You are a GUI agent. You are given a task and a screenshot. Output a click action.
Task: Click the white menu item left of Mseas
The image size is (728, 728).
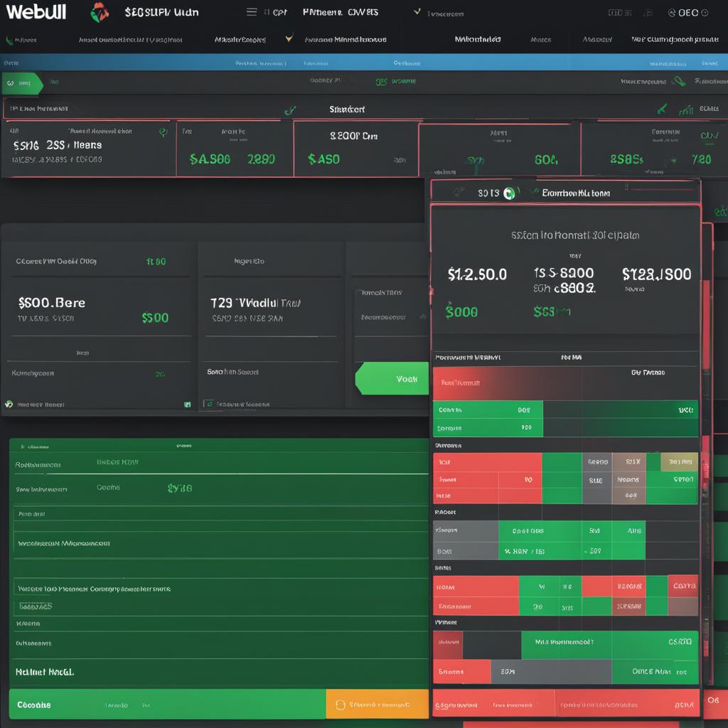click(478, 40)
